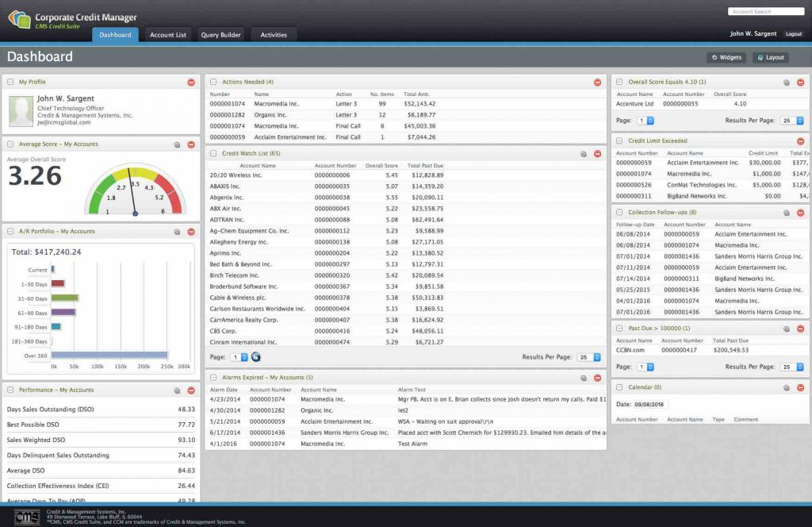The width and height of the screenshot is (812, 527).
Task: Remove the Past Due > 100000 widget
Action: pyautogui.click(x=801, y=329)
